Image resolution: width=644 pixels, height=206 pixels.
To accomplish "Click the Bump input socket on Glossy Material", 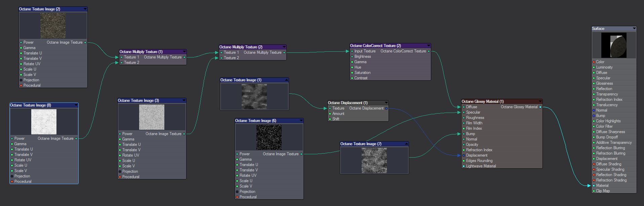I will (x=464, y=134).
